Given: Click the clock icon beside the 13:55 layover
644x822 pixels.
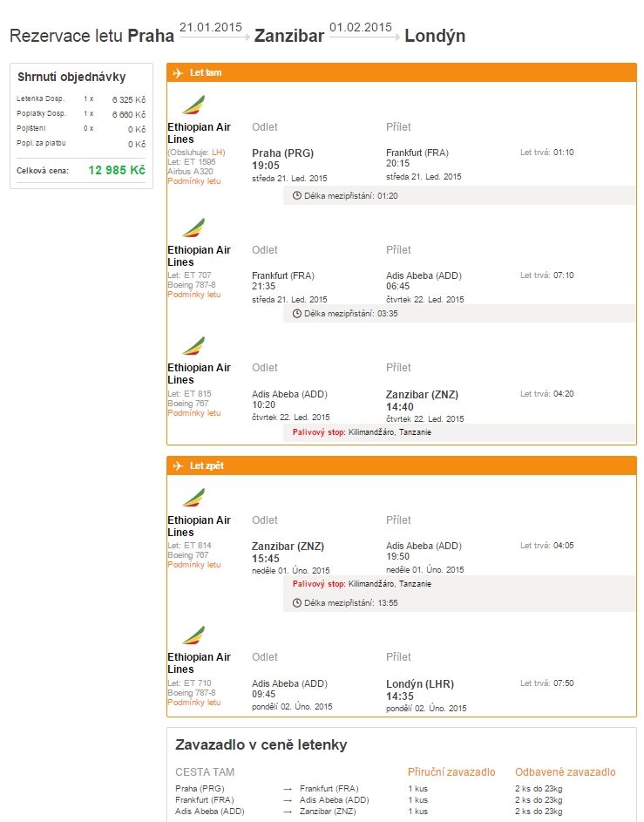Looking at the screenshot, I should pos(297,602).
